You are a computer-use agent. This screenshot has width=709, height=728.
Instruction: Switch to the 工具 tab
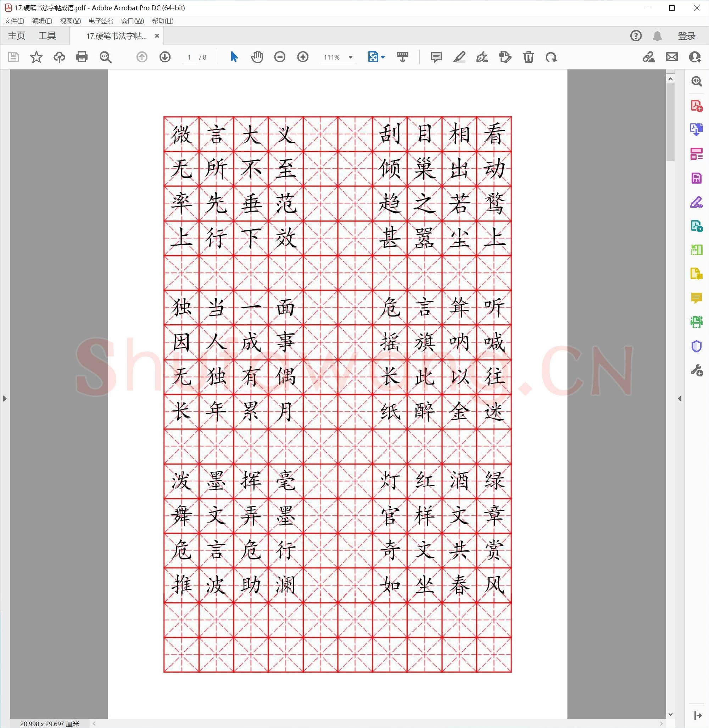click(48, 35)
